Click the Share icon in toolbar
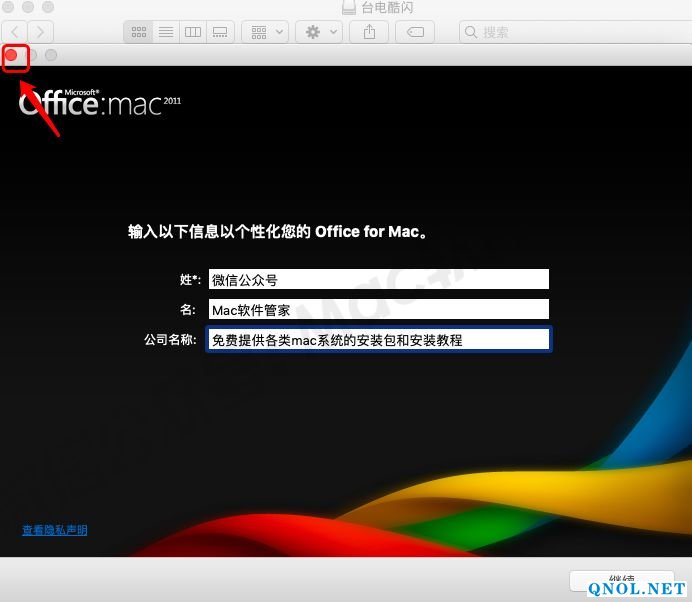Viewport: 692px width, 602px height. [x=370, y=32]
